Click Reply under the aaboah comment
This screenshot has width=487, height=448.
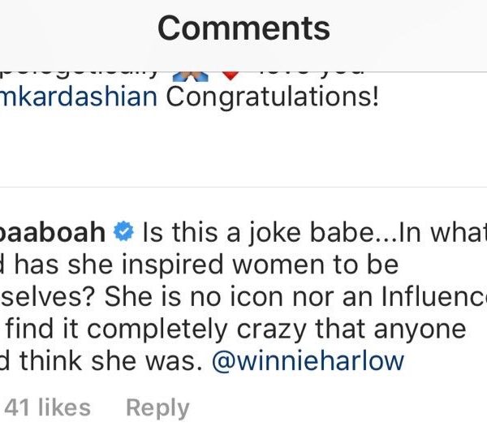click(x=157, y=408)
